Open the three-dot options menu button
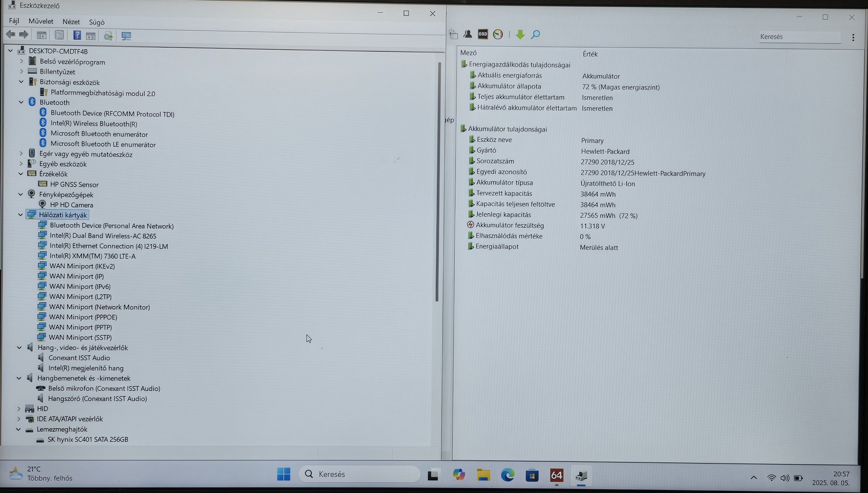The width and height of the screenshot is (868, 493). coord(853,38)
